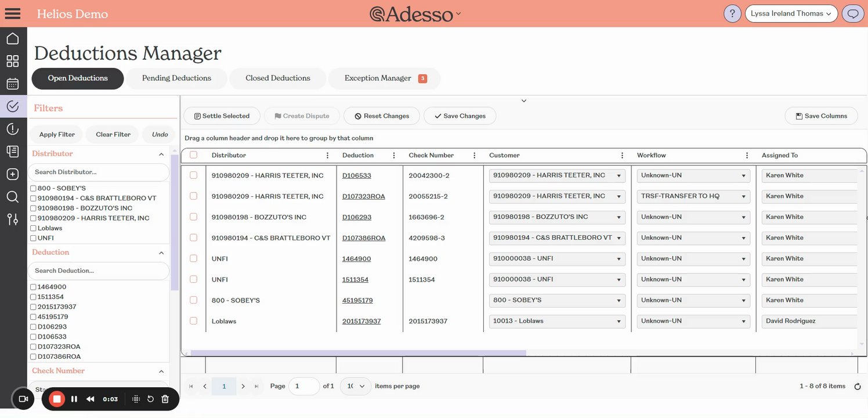Check the UNFI distributor filter checkbox
The image size is (868, 418).
coord(33,238)
